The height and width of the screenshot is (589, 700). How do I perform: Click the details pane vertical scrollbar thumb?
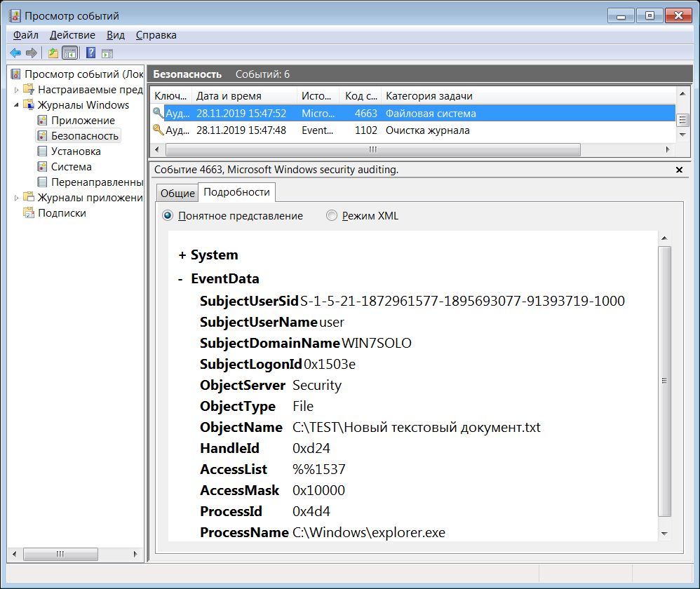664,381
